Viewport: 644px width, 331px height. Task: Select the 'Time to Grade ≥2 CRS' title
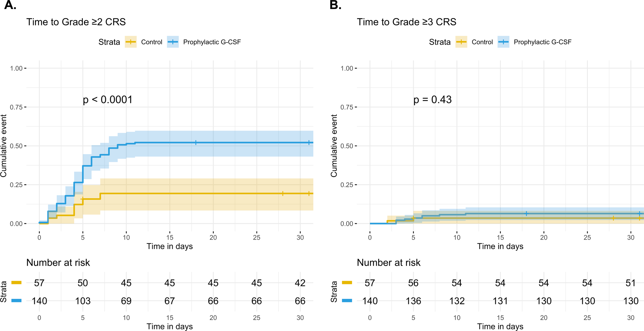76,22
